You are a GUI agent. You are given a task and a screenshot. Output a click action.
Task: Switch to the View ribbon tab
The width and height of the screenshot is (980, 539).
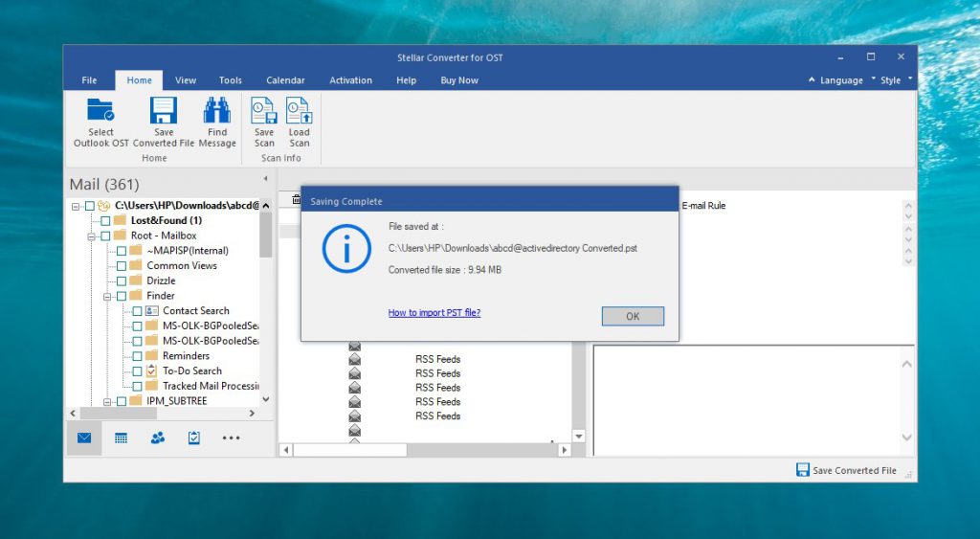[186, 80]
